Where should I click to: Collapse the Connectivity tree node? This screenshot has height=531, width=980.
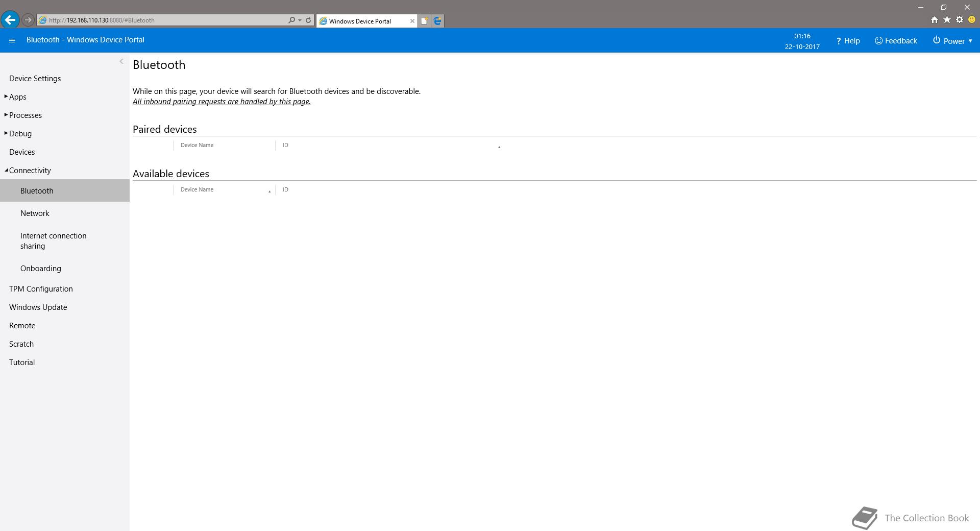(6, 170)
